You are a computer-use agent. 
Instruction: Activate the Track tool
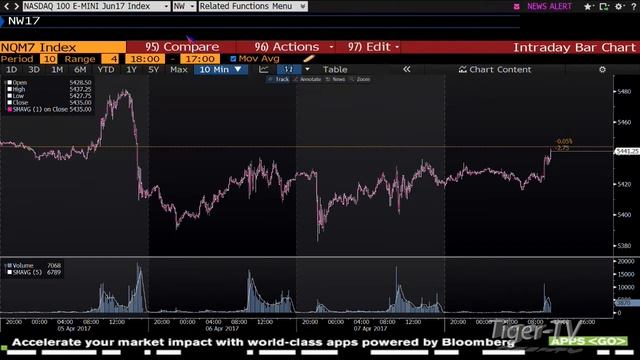click(278, 79)
